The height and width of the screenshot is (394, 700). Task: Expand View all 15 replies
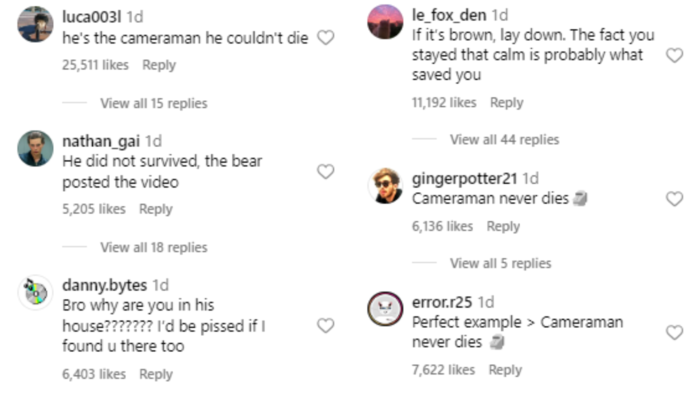point(154,104)
